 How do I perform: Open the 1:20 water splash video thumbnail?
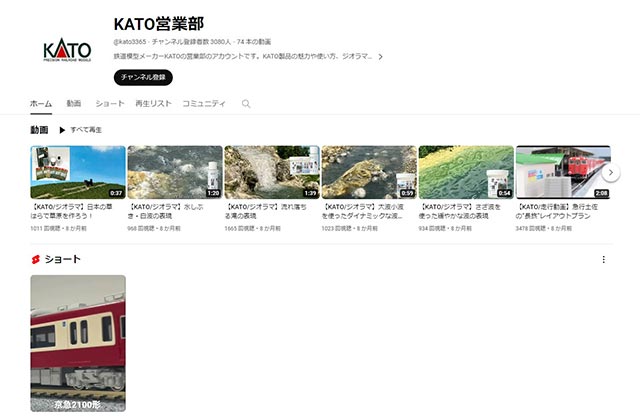175,172
